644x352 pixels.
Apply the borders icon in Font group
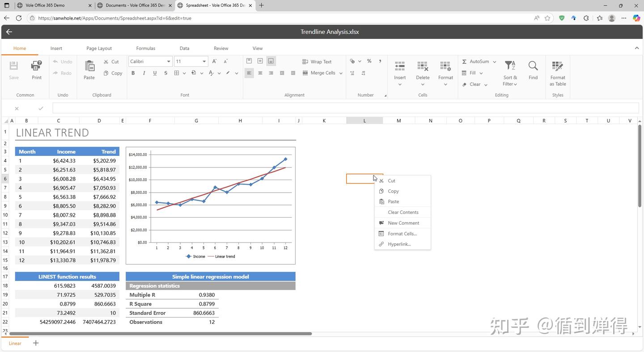[177, 73]
